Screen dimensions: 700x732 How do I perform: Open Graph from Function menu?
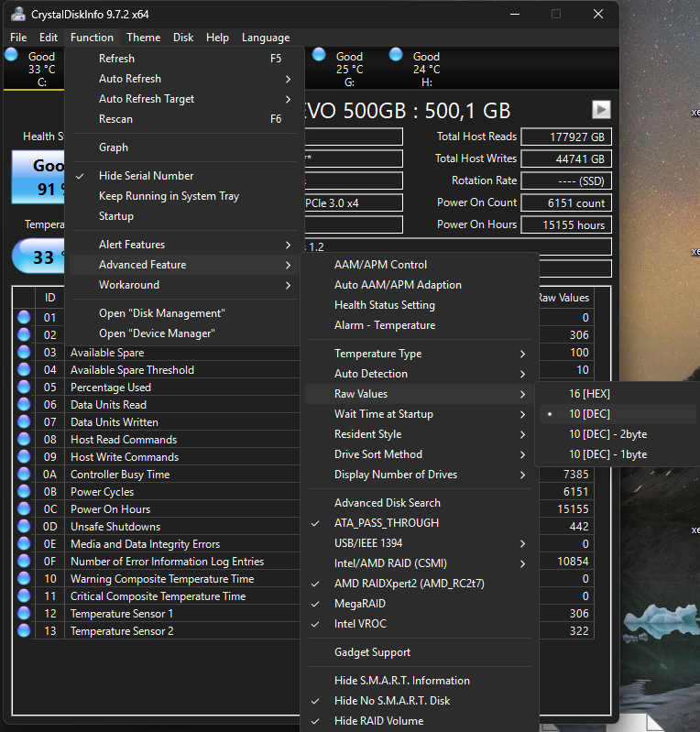click(x=184, y=147)
